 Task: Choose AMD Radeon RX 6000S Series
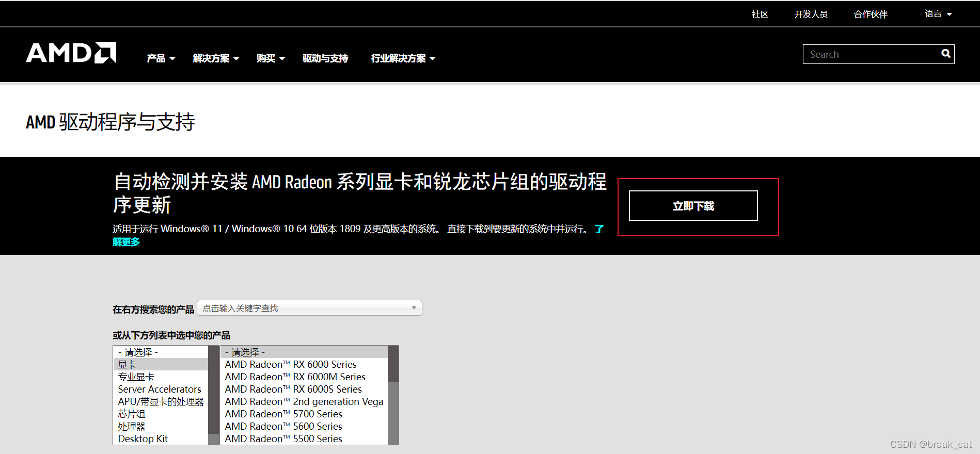point(304,389)
